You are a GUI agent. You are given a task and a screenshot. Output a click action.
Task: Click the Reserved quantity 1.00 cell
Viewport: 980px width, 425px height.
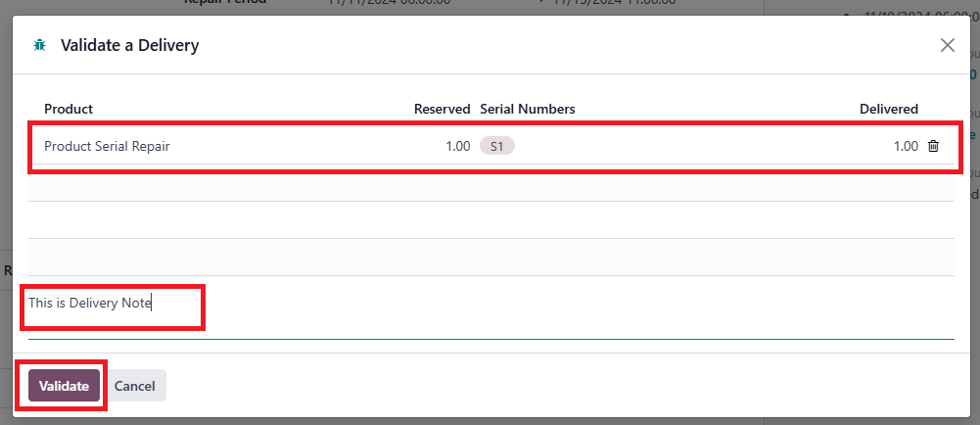pyautogui.click(x=457, y=146)
